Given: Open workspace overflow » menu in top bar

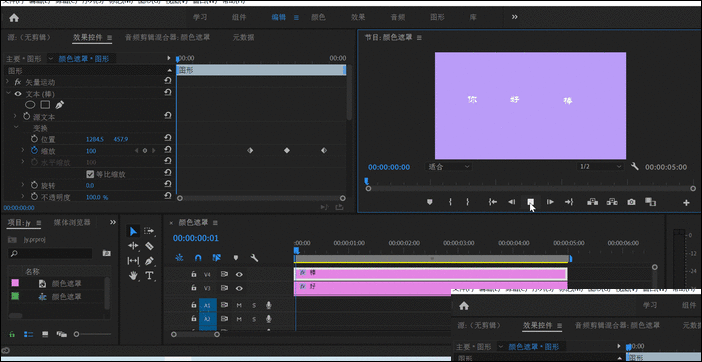Looking at the screenshot, I should (515, 17).
